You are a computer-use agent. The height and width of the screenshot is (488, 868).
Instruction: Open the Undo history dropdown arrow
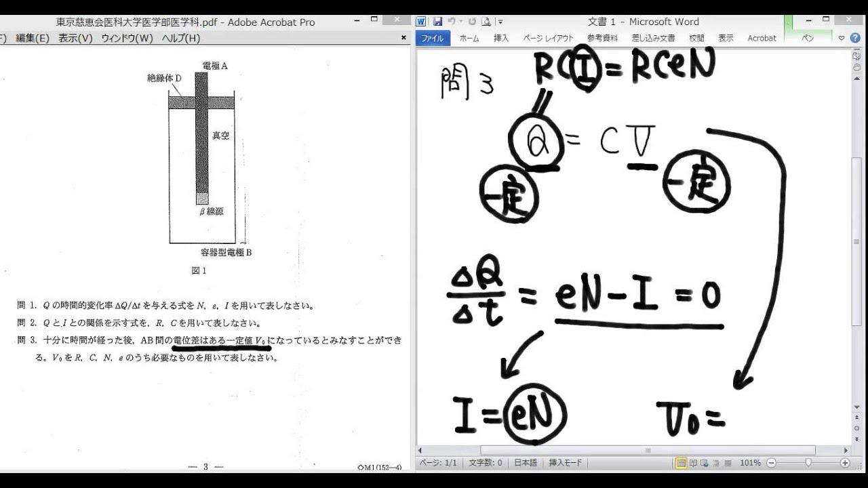click(460, 22)
